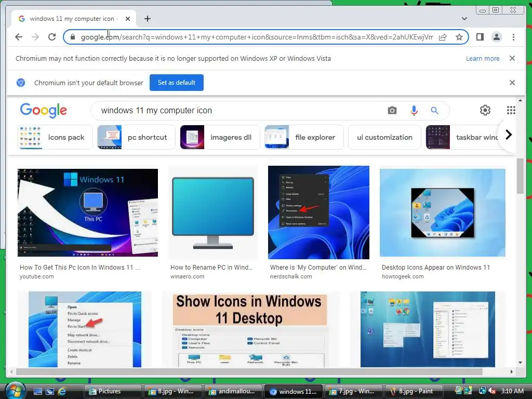532x399 pixels.
Task: Open the Chromium three-dot menu
Action: point(513,37)
